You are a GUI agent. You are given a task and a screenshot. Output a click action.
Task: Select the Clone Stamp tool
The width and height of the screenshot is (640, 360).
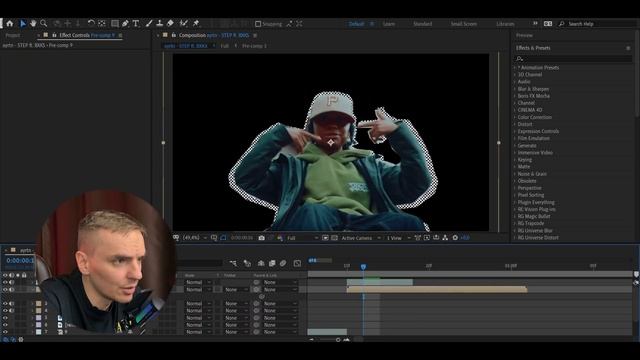pyautogui.click(x=160, y=24)
